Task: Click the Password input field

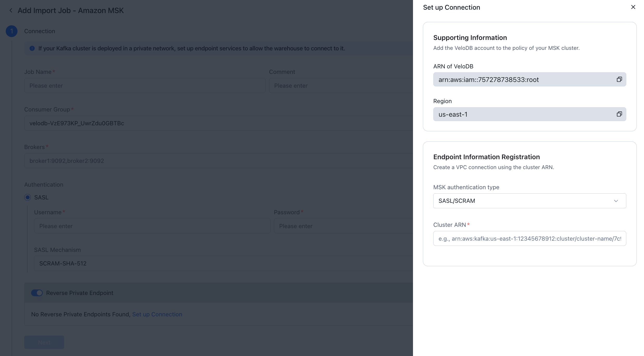Action: (x=343, y=226)
